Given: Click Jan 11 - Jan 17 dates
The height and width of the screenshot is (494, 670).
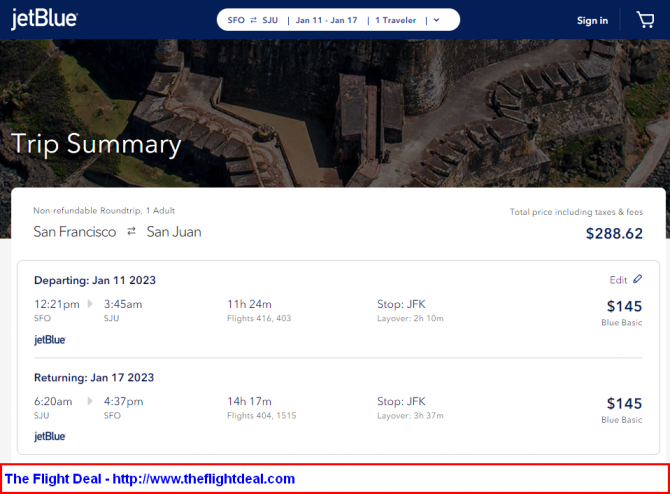Looking at the screenshot, I should [326, 20].
